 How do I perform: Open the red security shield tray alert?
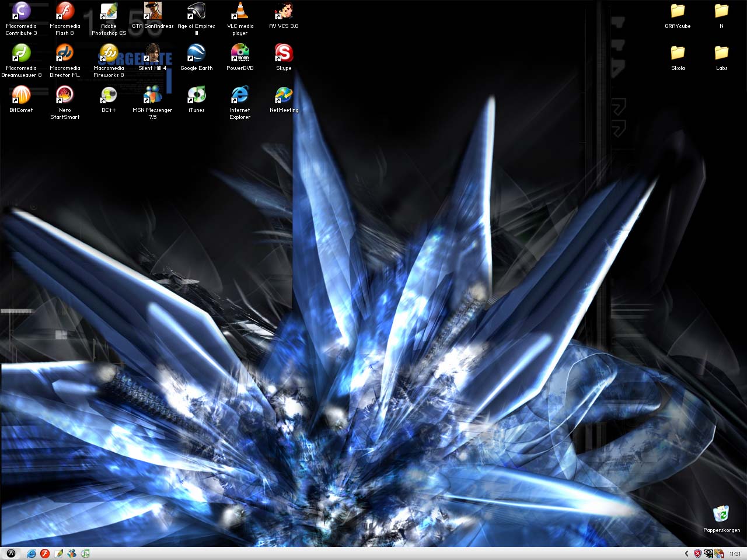tap(697, 554)
